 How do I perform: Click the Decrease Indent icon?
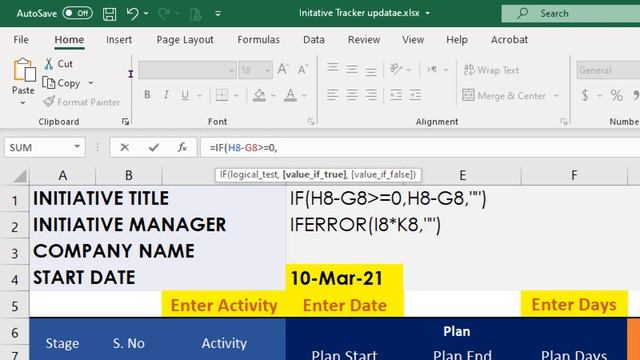396,95
